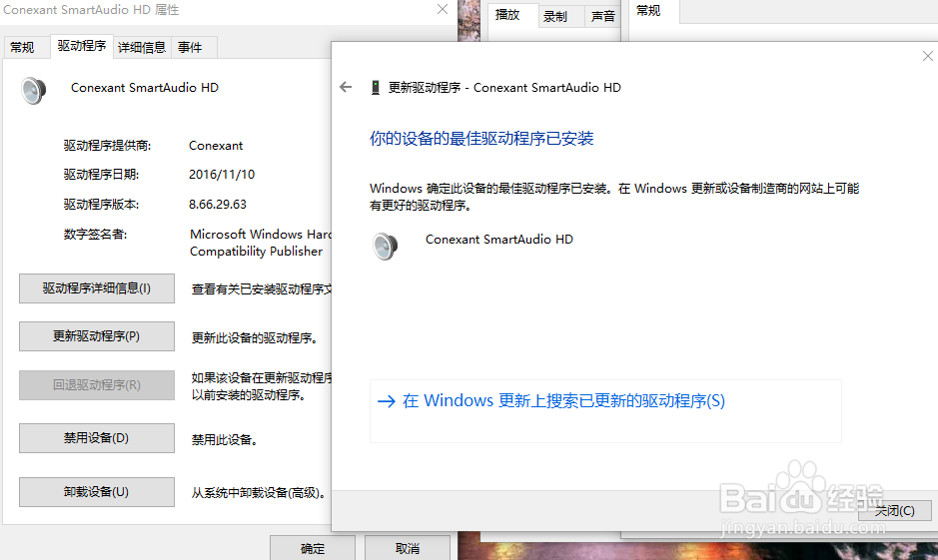Click the Microsoft Windows digital signer text
Screen dimensions: 938x560
pos(261,243)
